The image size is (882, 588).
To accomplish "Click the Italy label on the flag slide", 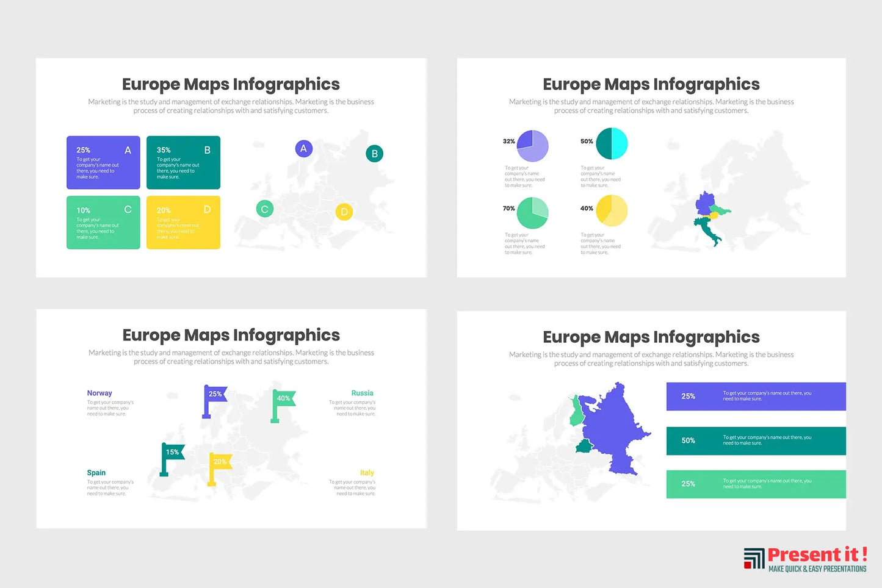I will (367, 472).
